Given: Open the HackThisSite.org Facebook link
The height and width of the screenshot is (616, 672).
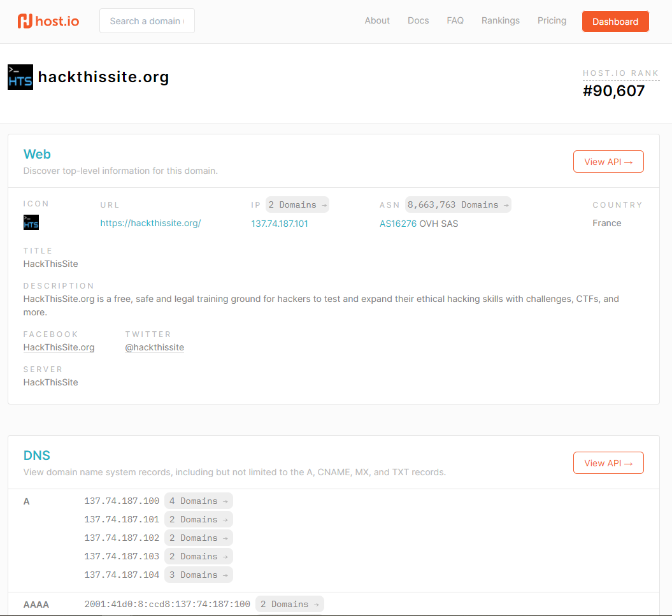Looking at the screenshot, I should 59,348.
